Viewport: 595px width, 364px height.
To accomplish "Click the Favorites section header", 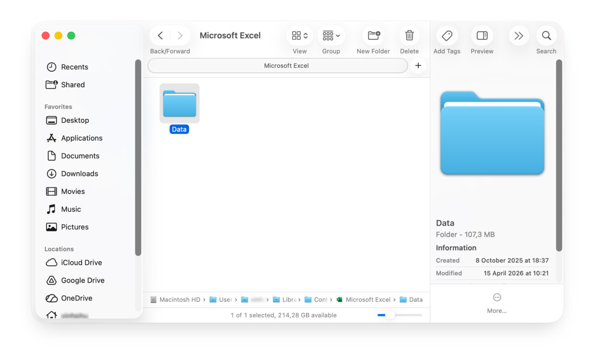I will (x=58, y=106).
